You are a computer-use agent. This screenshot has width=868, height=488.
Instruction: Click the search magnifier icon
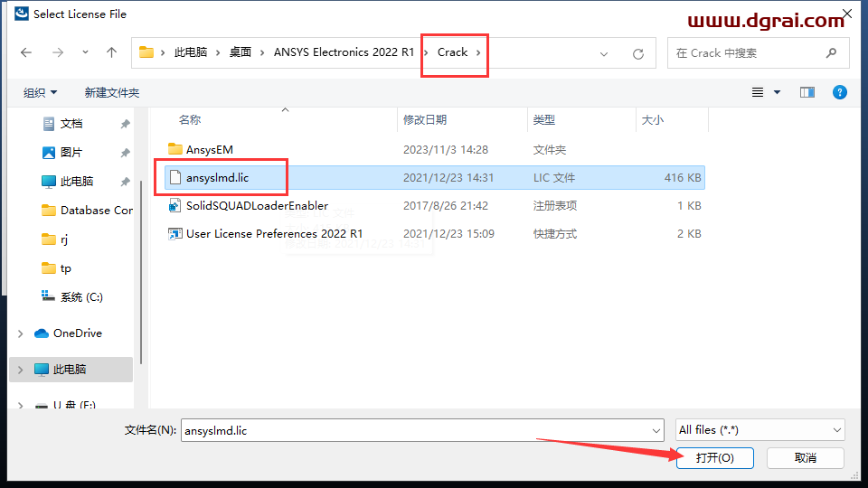pyautogui.click(x=831, y=53)
